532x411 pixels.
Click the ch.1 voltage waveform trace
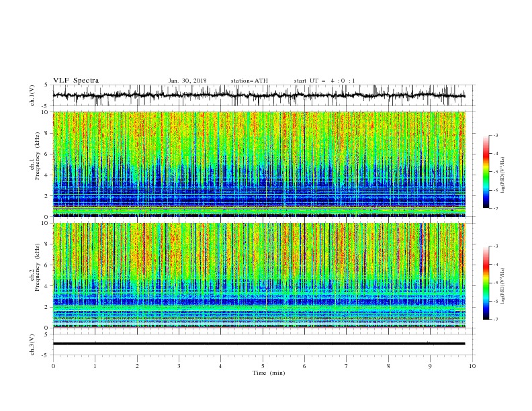[259, 95]
